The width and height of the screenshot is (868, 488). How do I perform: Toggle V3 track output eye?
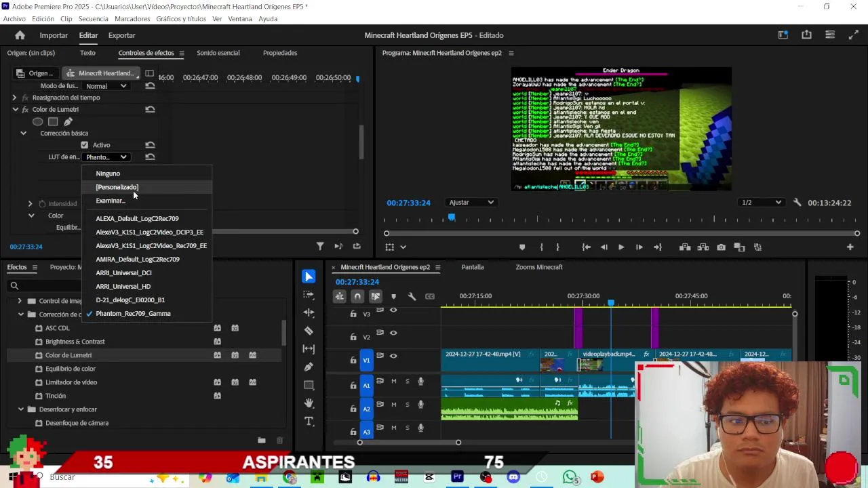[x=393, y=310]
